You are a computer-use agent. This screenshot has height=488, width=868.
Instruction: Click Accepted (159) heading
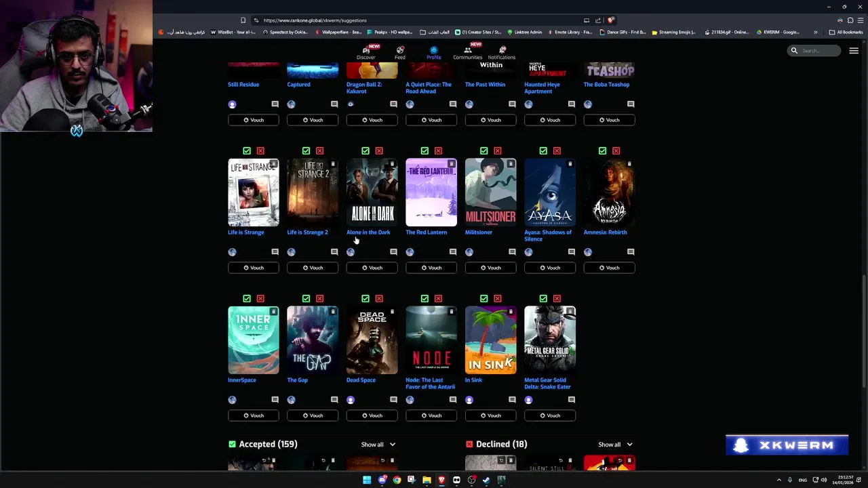(x=268, y=445)
